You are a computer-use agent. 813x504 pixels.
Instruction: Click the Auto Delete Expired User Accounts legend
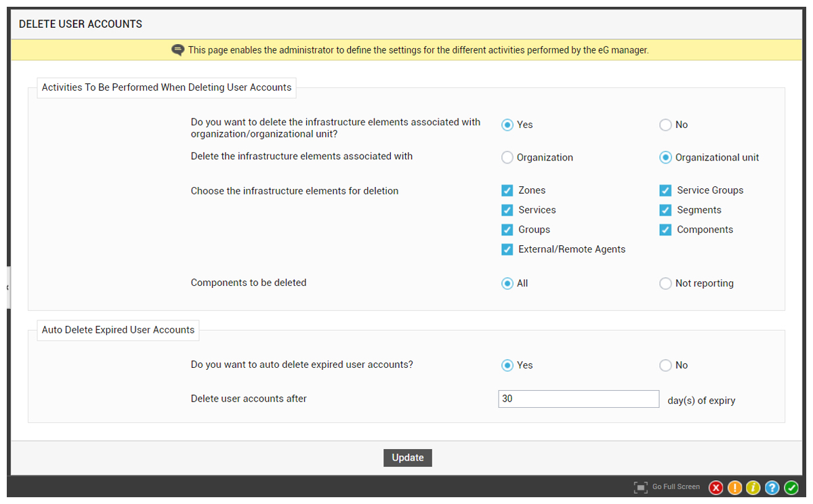click(118, 330)
